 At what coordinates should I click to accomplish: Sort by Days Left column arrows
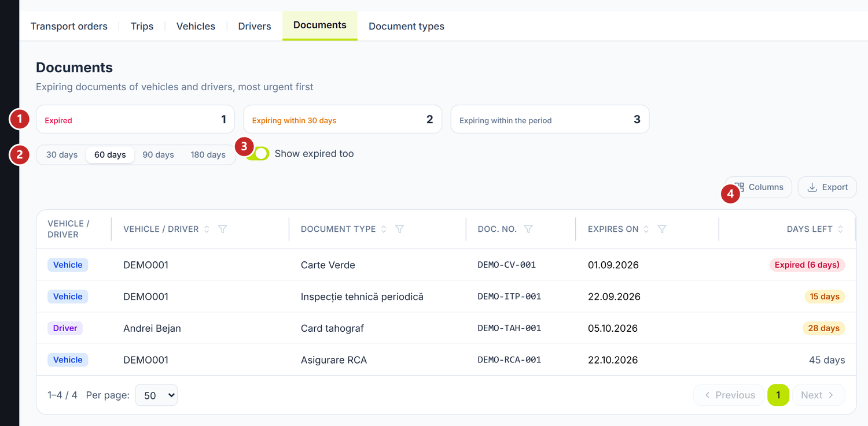click(840, 229)
